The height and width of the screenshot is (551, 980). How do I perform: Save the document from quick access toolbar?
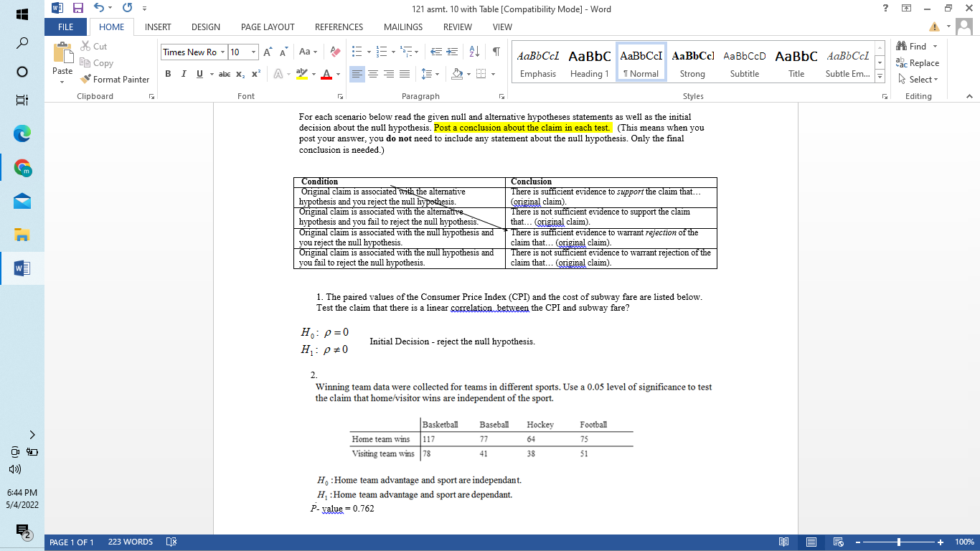pyautogui.click(x=78, y=9)
